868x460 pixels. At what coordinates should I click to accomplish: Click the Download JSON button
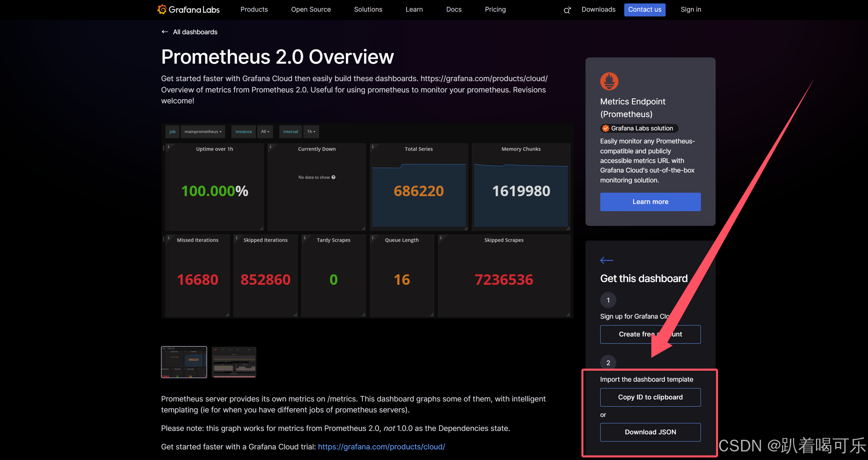tap(650, 432)
